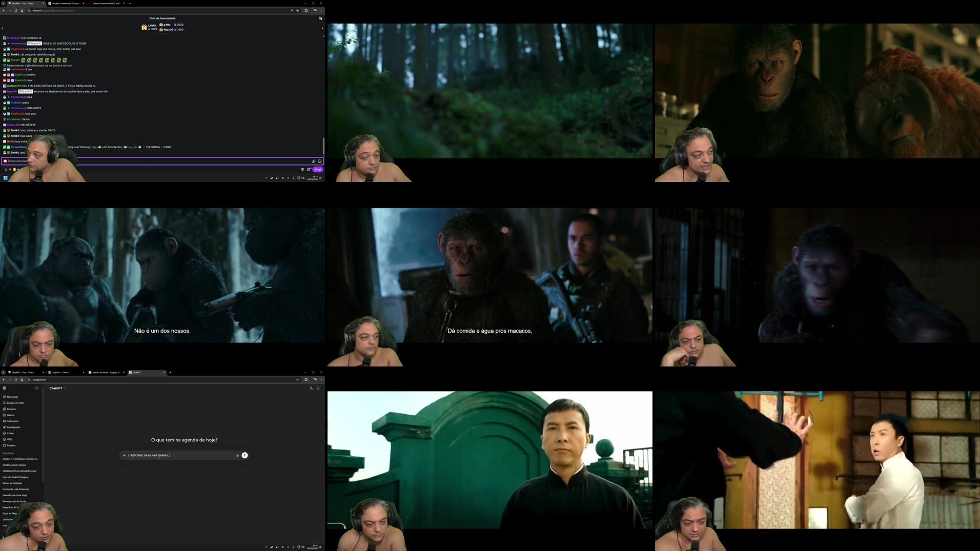Open the GPTs section
Viewport: 980px width, 551px height.
pyautogui.click(x=10, y=439)
